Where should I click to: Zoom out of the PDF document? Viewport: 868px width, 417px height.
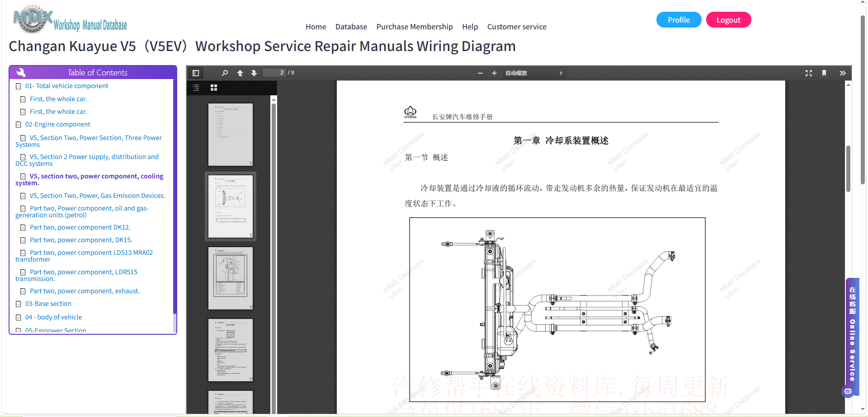tap(480, 73)
